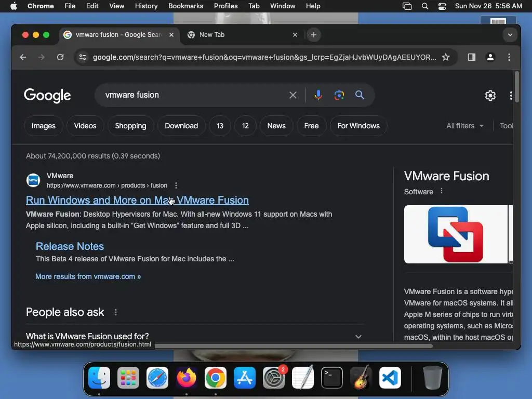Select the For Windows filter chip
The height and width of the screenshot is (399, 532).
358,126
